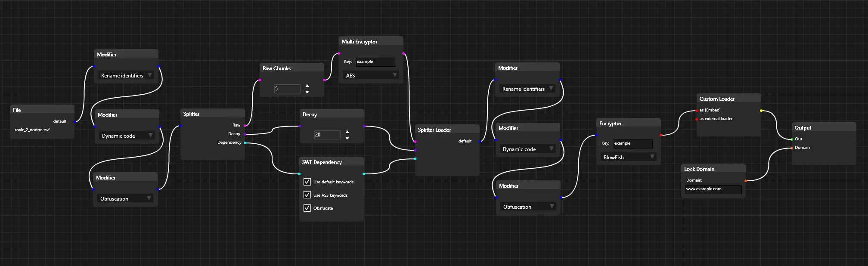Select the Splitter's Dependency output port

click(x=245, y=143)
